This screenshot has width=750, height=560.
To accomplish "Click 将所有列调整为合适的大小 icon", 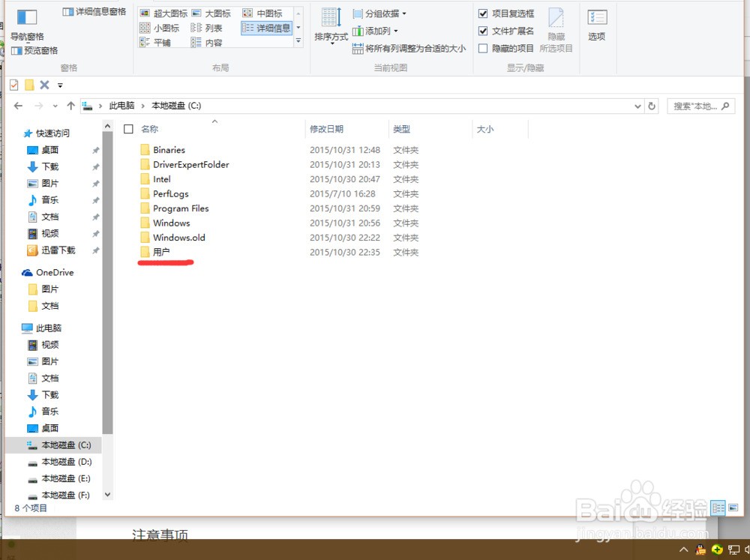I will (x=358, y=48).
